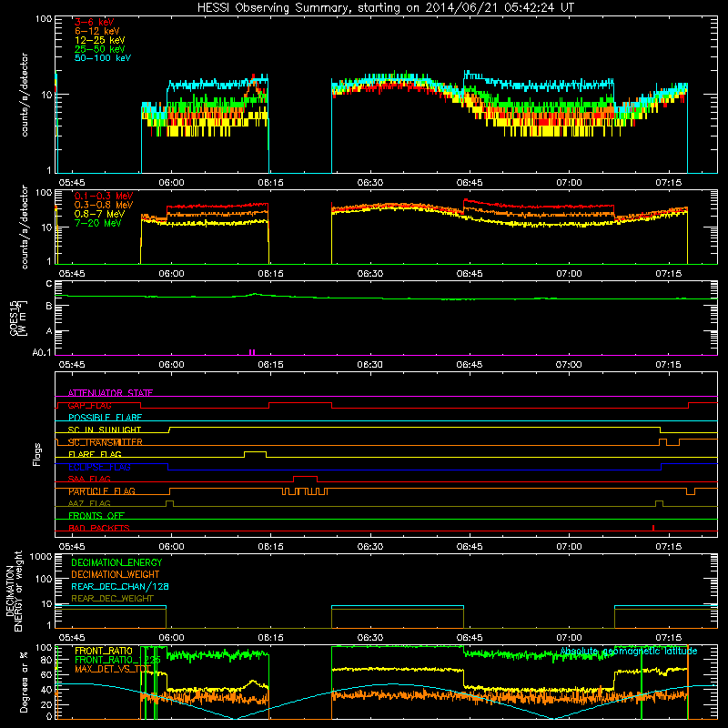
Task: Click the MAX_DET_VS_TOT legend label
Action: [x=113, y=669]
